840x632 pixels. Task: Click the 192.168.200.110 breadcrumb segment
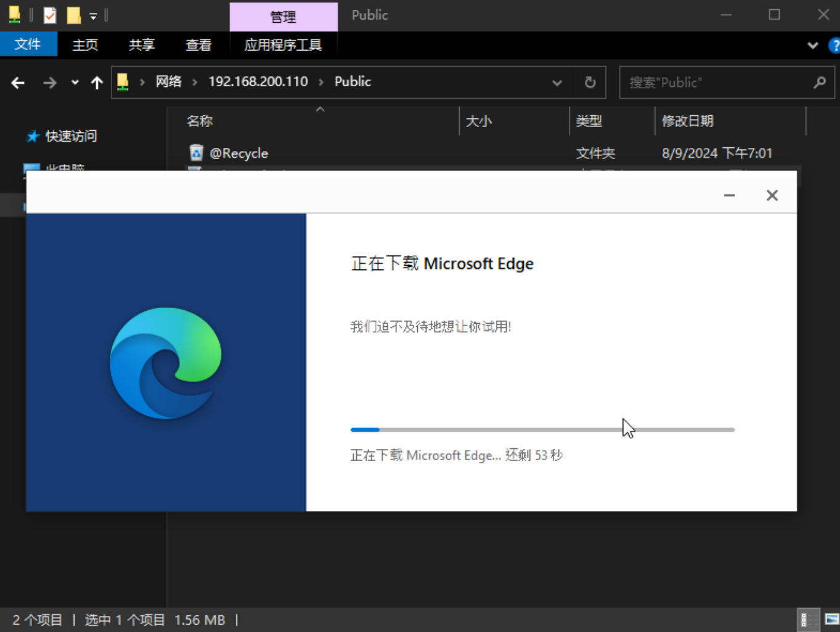(x=258, y=81)
